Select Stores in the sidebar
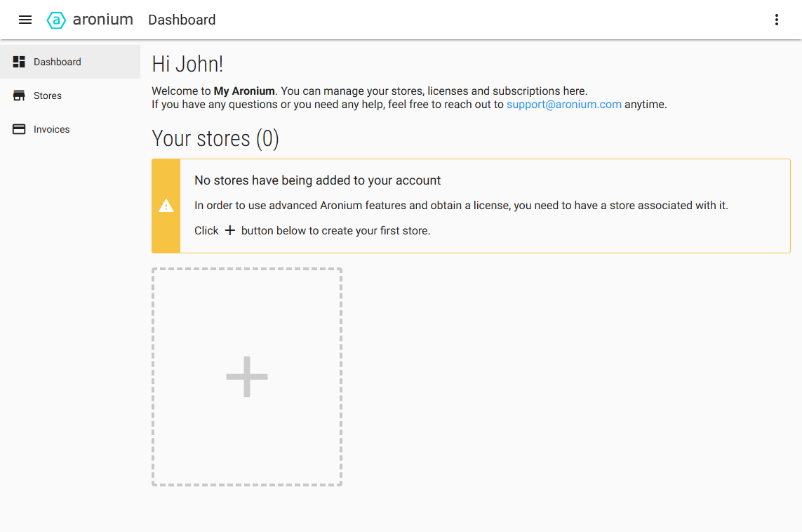Viewport: 802px width, 532px height. click(48, 95)
